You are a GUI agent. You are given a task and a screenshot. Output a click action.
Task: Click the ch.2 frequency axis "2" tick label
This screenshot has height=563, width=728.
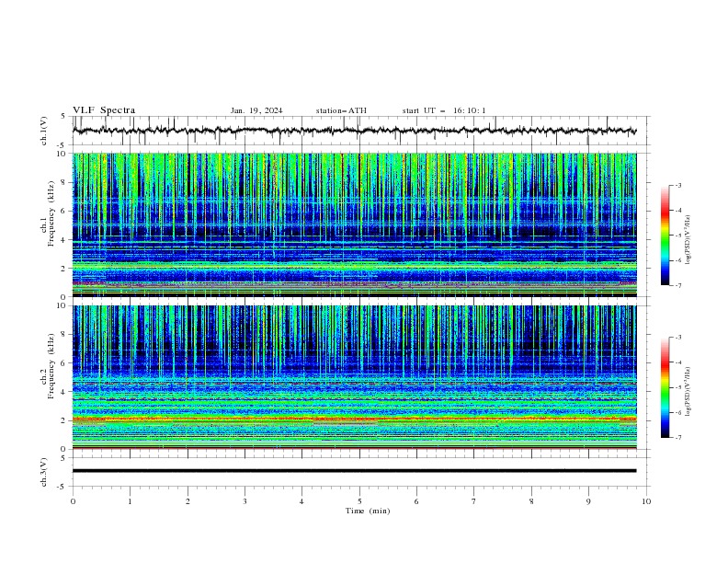pos(63,420)
